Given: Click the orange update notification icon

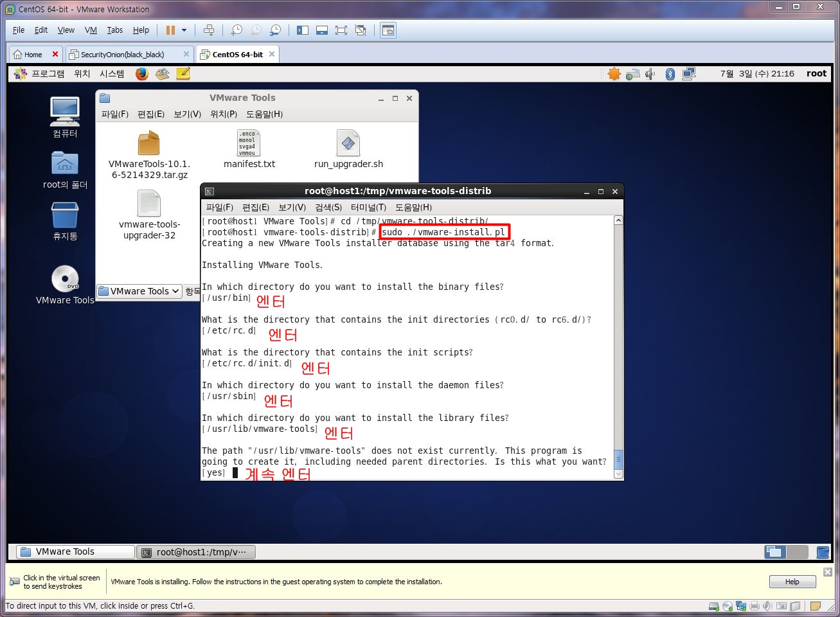Looking at the screenshot, I should pyautogui.click(x=614, y=74).
